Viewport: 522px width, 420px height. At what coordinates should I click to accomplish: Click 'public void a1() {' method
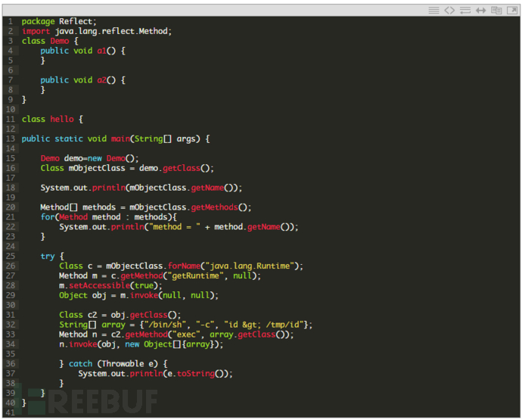point(83,51)
